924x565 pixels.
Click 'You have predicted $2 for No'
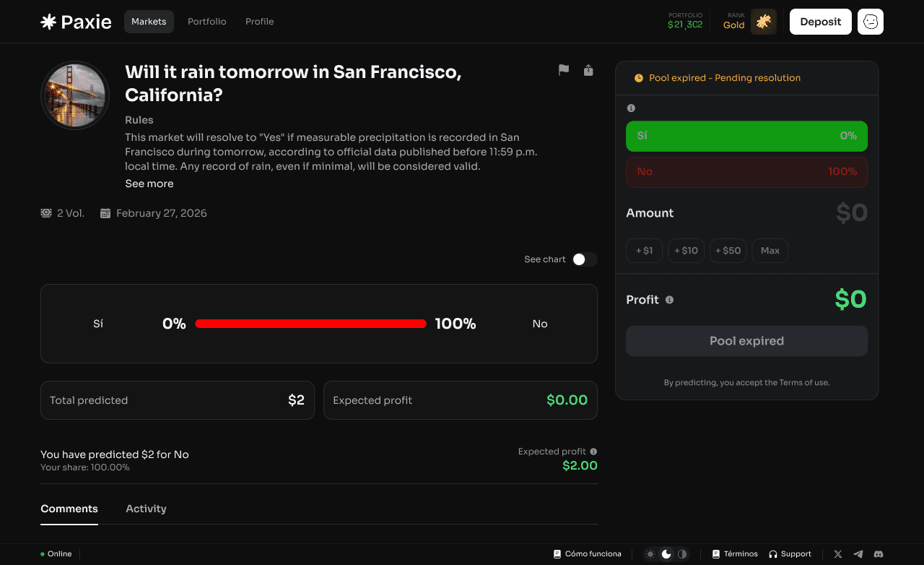[x=115, y=454]
